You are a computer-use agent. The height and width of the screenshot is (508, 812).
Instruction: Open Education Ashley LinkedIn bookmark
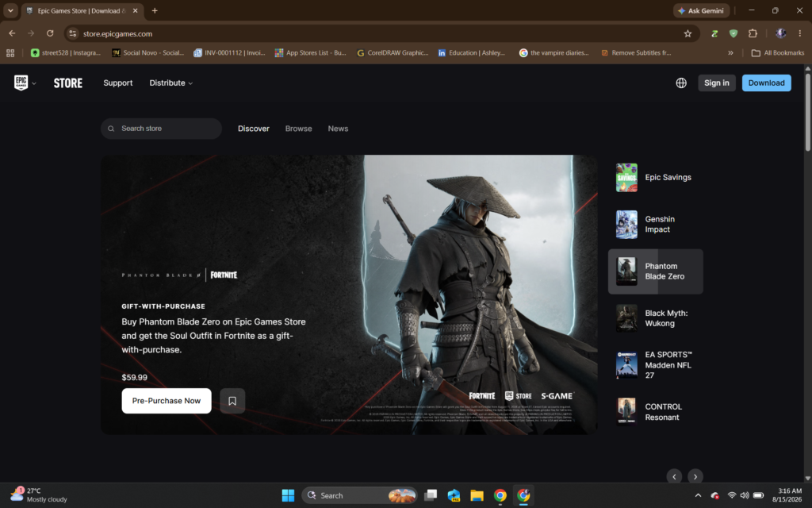click(x=472, y=53)
